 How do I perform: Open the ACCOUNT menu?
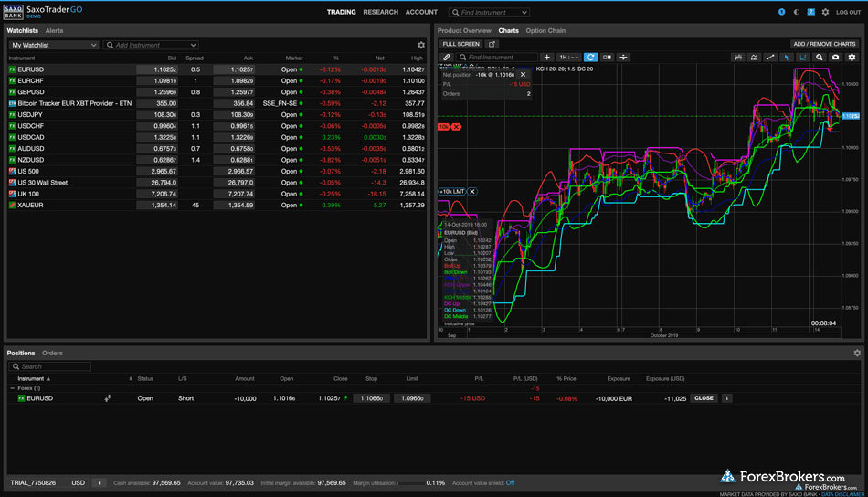point(421,12)
